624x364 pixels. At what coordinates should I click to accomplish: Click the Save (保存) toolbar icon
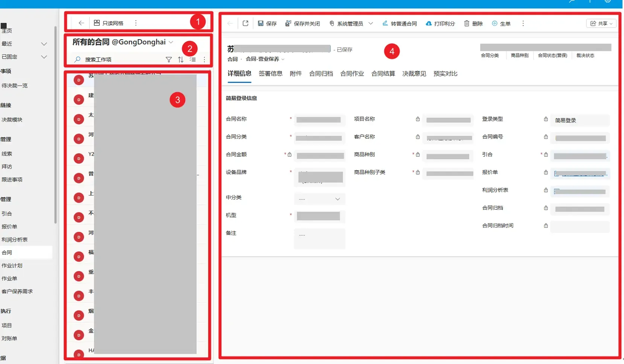[267, 23]
